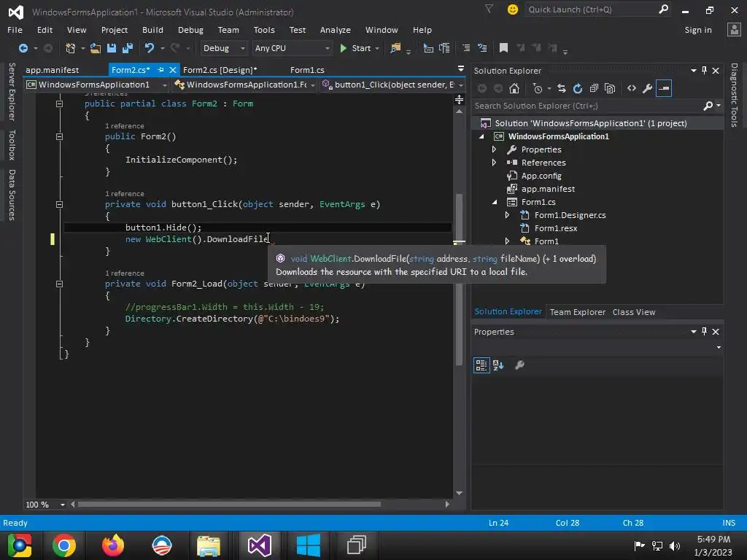
Task: Click the New Project toolbar icon
Action: point(71,48)
